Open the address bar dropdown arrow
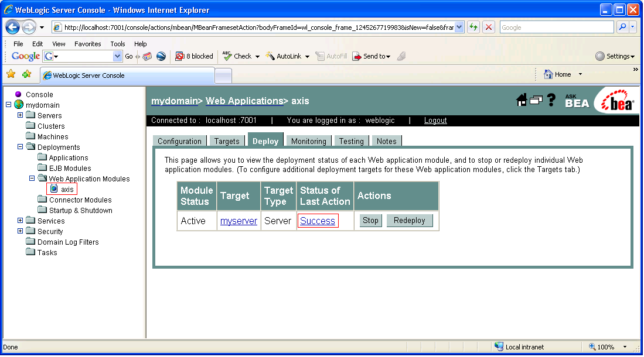 click(x=459, y=28)
